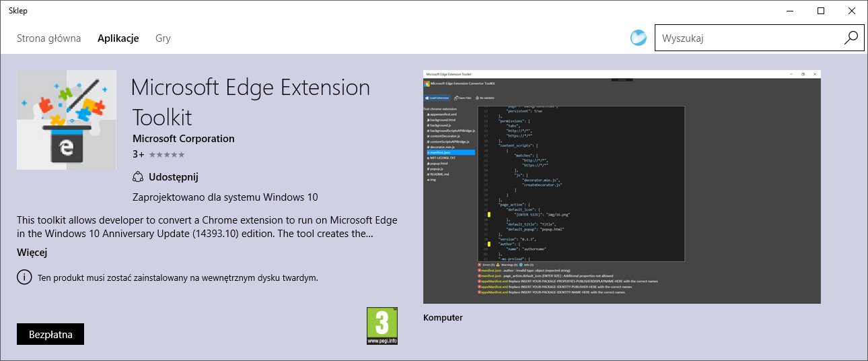Close the Sklep window

tap(852, 10)
